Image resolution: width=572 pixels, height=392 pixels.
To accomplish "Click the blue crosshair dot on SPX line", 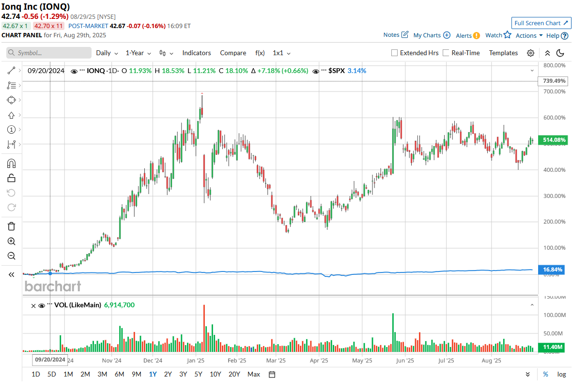I will (x=50, y=273).
